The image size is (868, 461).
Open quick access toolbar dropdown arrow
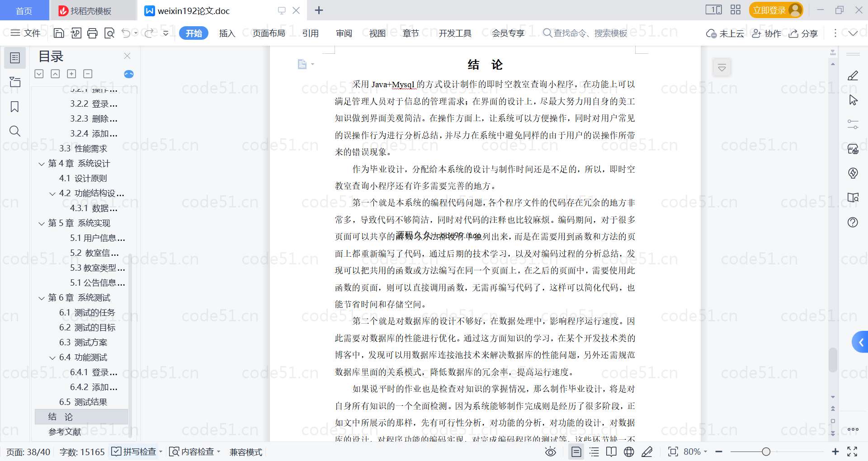166,33
